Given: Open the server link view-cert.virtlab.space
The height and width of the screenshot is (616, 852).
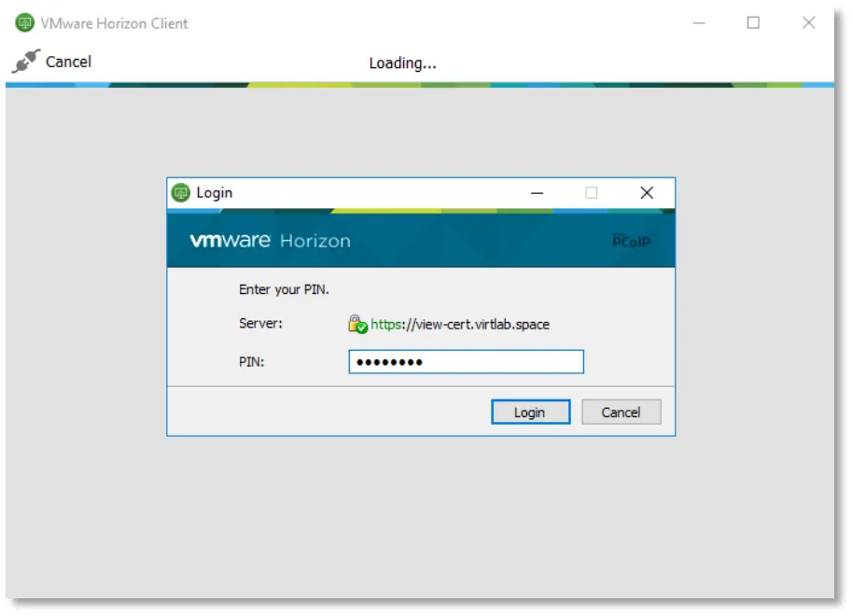Looking at the screenshot, I should point(460,325).
